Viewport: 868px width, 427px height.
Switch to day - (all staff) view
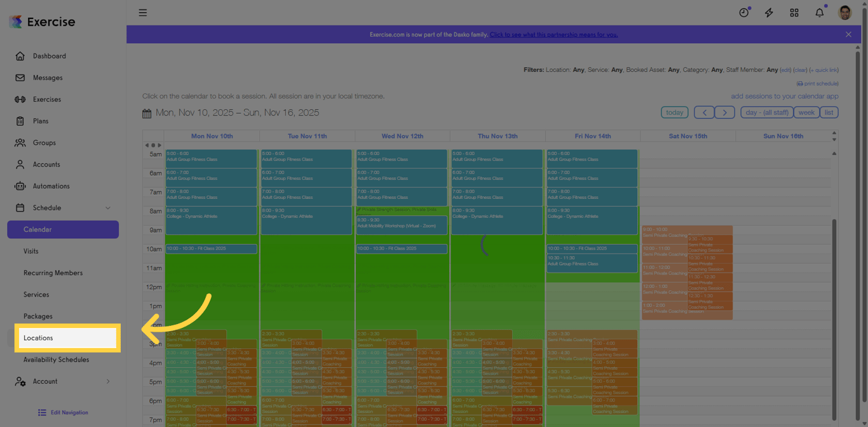tap(767, 112)
